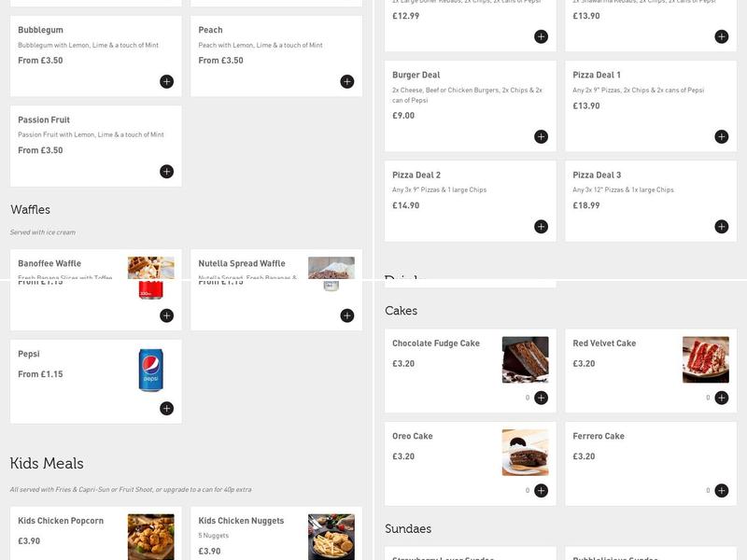Viewport: 747px width, 560px height.
Task: Open the Chocolate Fudge Cake photo
Action: (525, 359)
